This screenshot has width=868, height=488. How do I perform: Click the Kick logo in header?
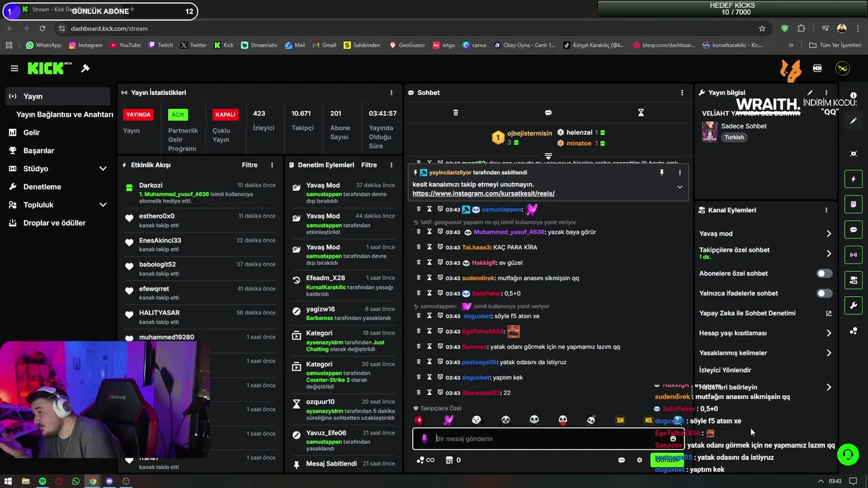[x=50, y=68]
